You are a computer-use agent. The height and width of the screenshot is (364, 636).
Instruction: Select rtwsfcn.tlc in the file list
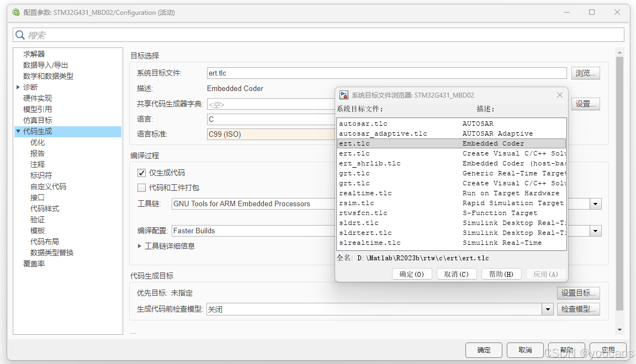tap(452, 213)
